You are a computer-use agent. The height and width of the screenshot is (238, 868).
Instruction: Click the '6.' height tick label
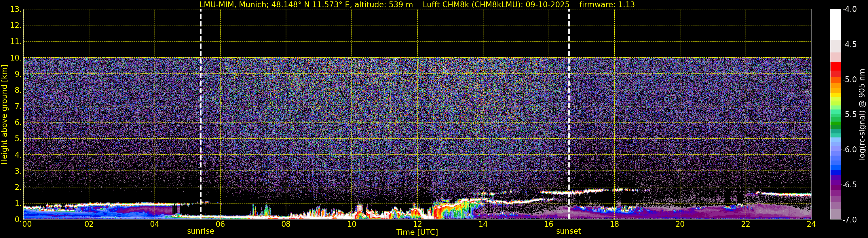pyautogui.click(x=18, y=123)
